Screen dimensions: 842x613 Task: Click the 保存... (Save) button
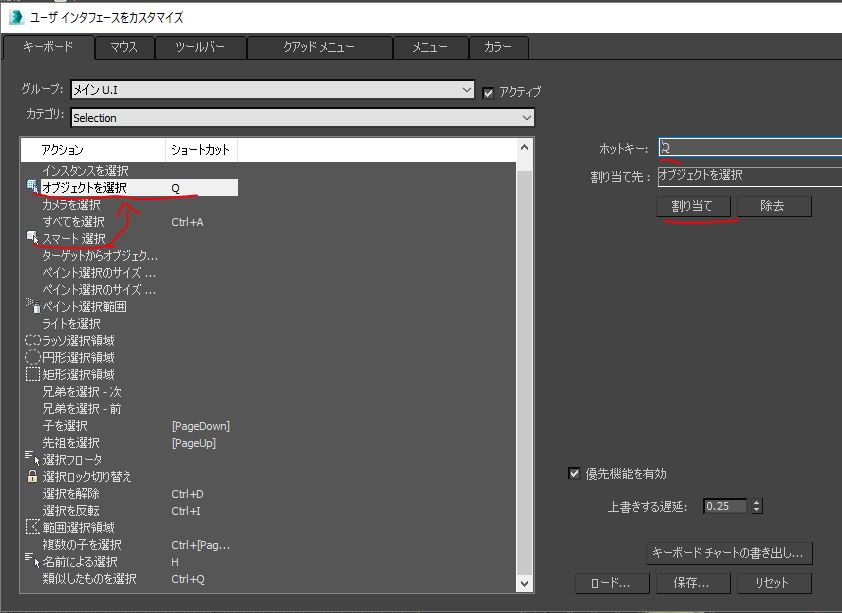691,582
